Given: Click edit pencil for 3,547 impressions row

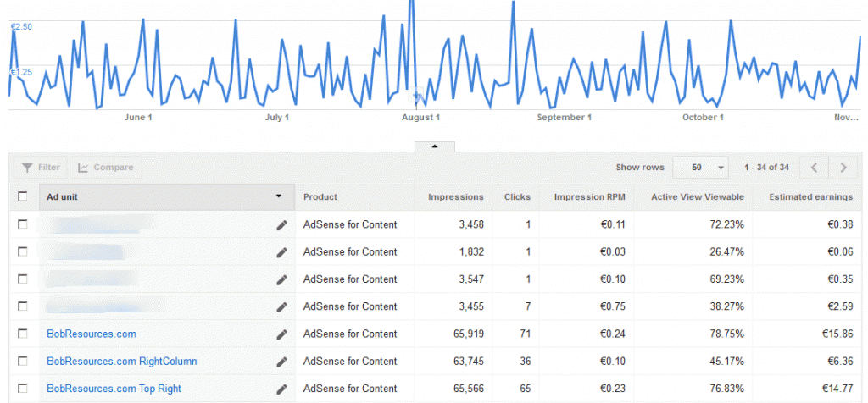Looking at the screenshot, I should pyautogui.click(x=281, y=279).
